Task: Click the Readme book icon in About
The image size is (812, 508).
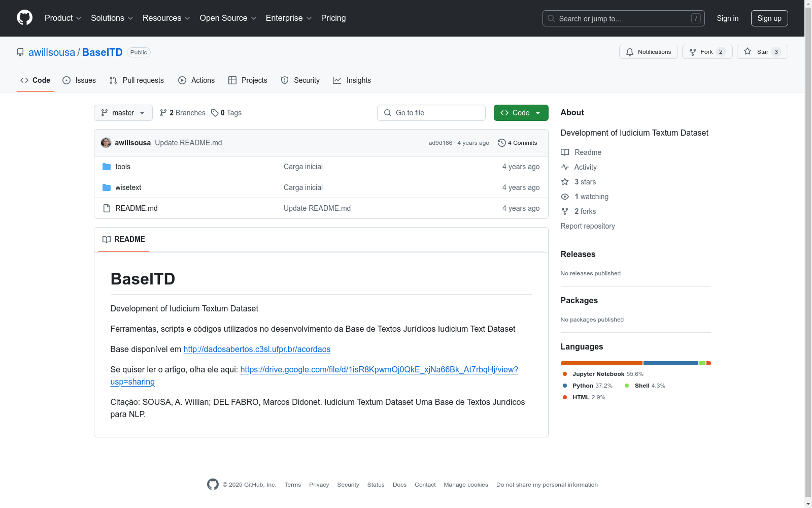Action: pos(565,152)
